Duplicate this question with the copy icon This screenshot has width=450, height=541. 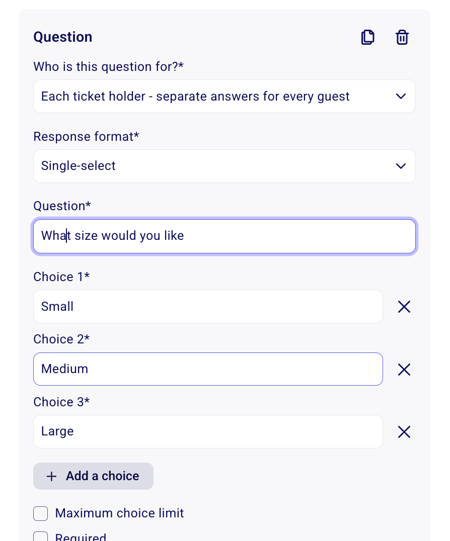click(368, 37)
